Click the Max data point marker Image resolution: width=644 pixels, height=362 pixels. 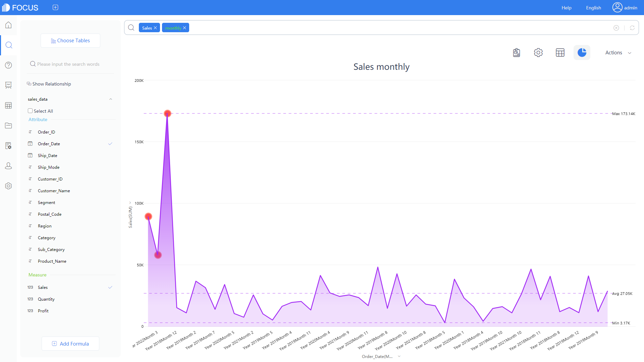tap(167, 113)
